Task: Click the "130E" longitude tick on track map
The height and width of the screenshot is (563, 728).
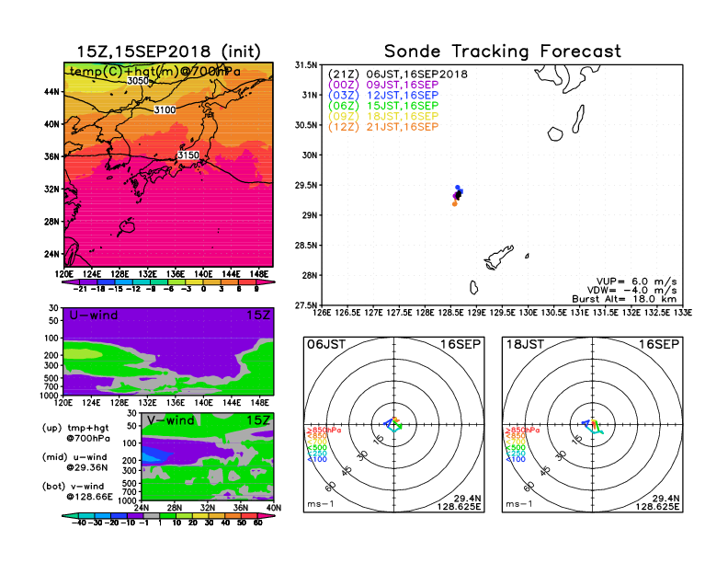Action: click(x=529, y=313)
